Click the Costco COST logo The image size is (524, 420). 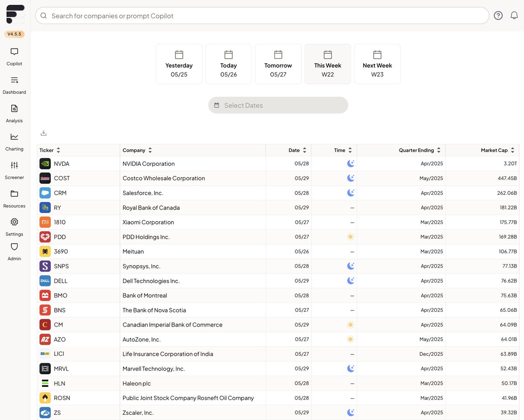(45, 178)
